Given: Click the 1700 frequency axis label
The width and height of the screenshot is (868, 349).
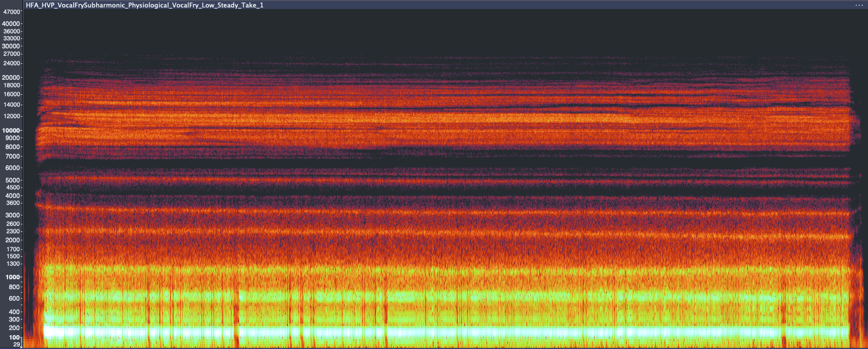Looking at the screenshot, I should pos(13,249).
